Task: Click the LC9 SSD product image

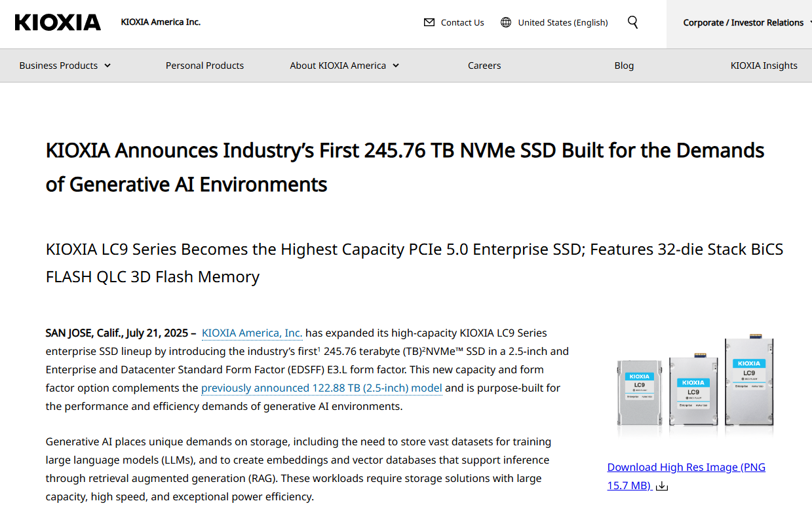Action: [695, 383]
